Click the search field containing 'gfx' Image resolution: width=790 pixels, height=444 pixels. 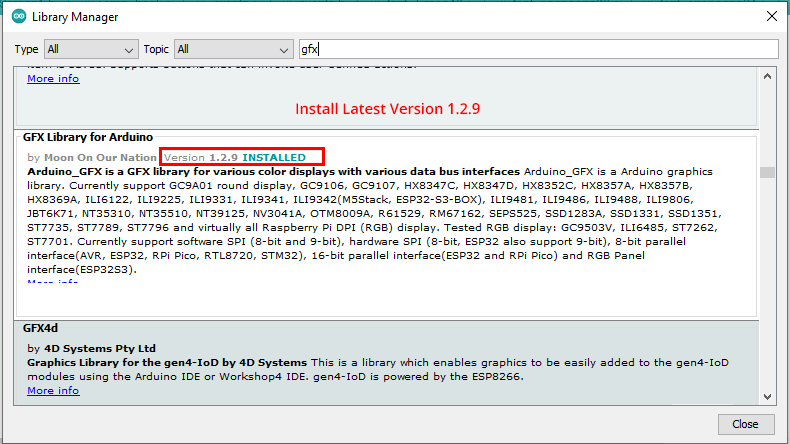point(538,49)
